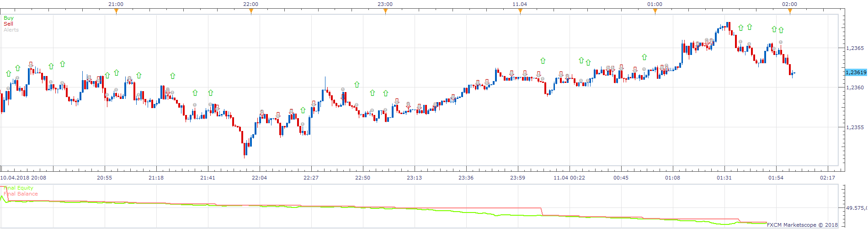
Task: Click the 01:31 time axis label
Action: [x=724, y=178]
